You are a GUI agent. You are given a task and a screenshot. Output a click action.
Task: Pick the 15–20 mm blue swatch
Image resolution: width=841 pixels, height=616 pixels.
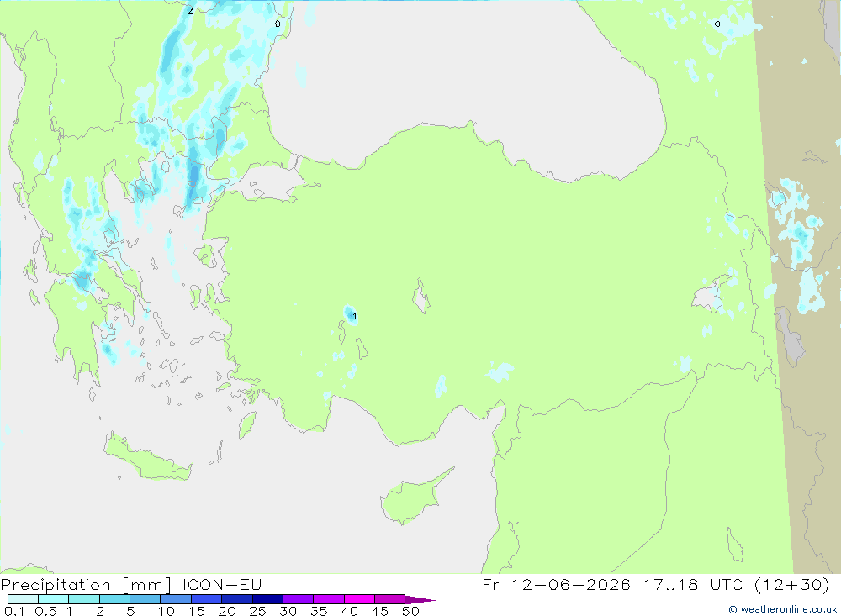(206, 599)
